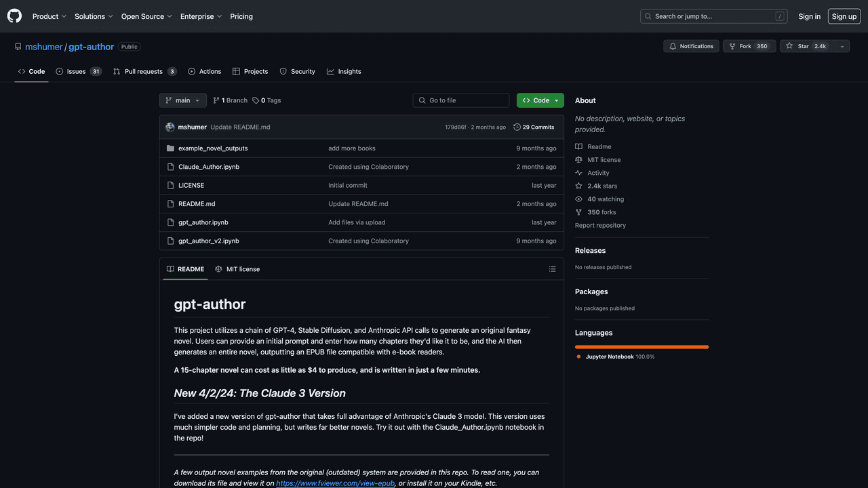Screen dimensions: 868x488
Task: Open the Releases heading link
Action: pyautogui.click(x=590, y=250)
